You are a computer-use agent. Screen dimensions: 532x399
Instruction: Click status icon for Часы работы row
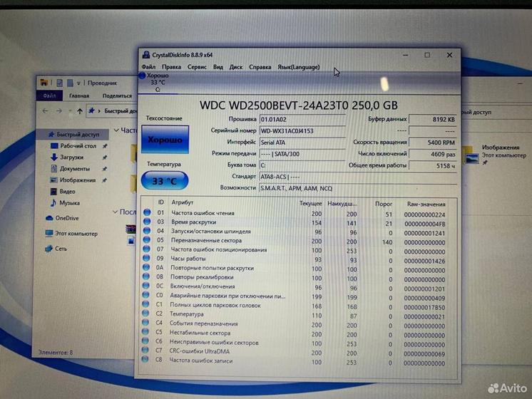146,258
